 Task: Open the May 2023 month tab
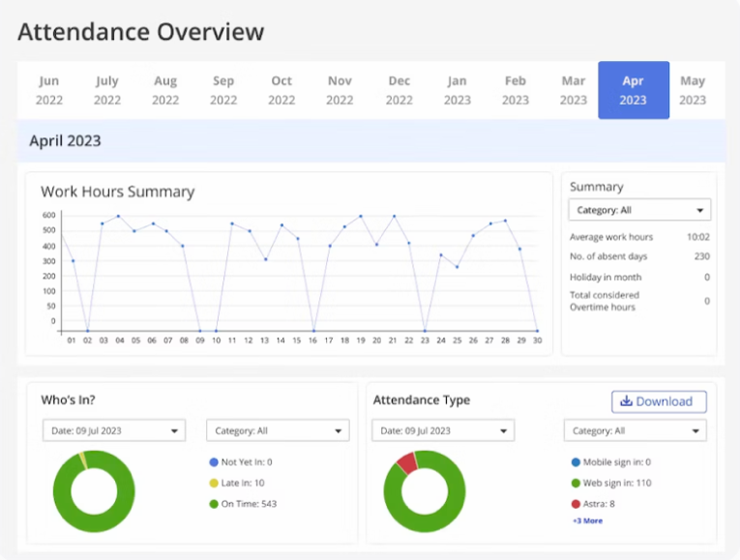point(692,90)
